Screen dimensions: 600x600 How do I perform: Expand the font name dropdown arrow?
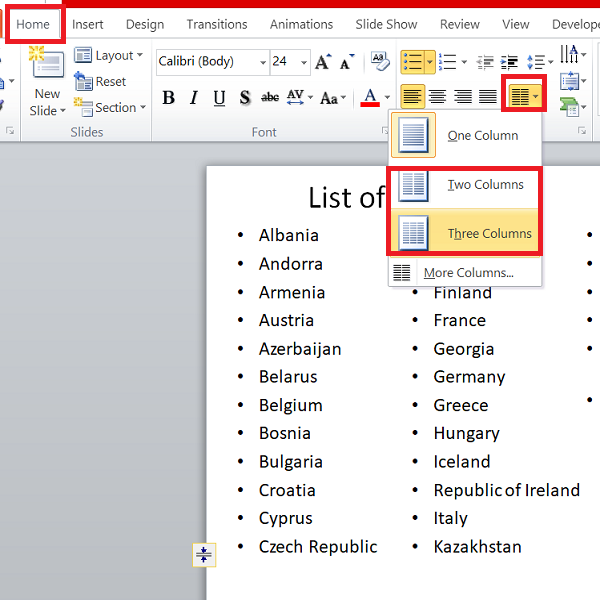pos(263,62)
